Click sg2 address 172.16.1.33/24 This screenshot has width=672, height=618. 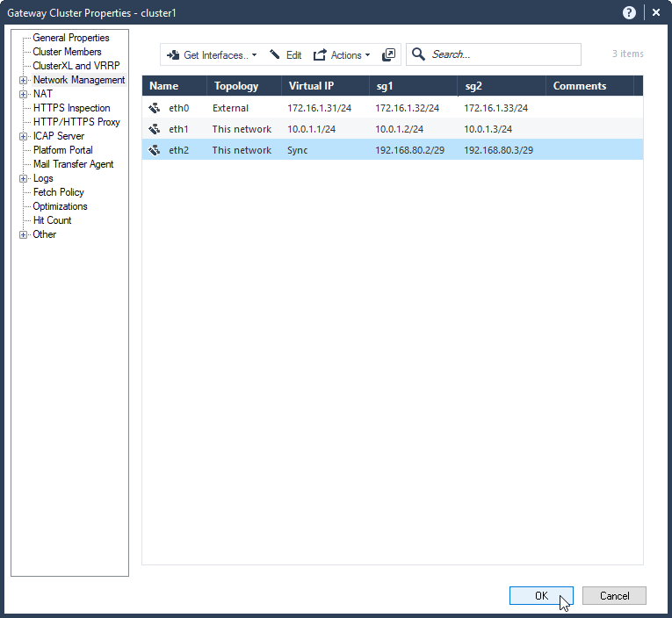[x=495, y=108]
